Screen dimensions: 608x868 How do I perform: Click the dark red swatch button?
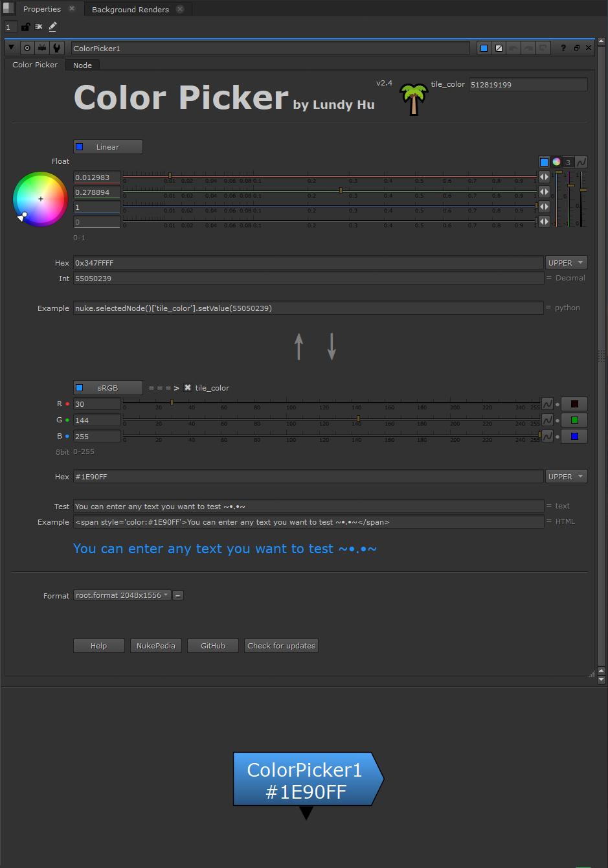[x=574, y=404]
